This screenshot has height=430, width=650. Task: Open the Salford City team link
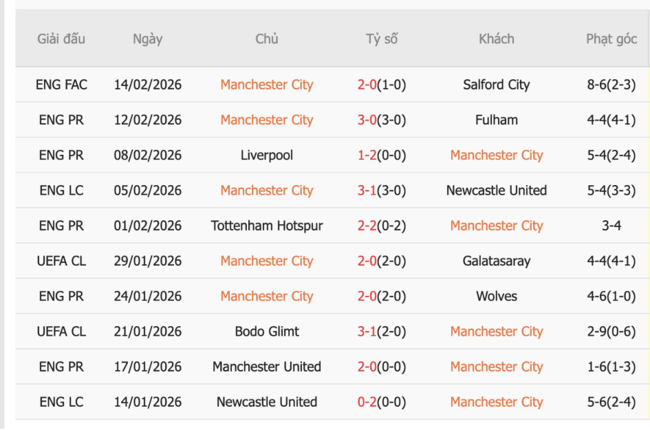(496, 85)
